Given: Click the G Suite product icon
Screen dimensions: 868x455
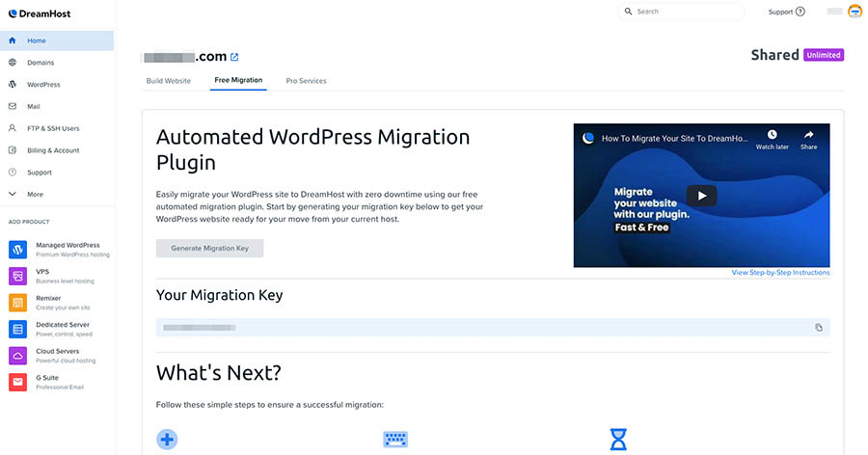Looking at the screenshot, I should [x=17, y=382].
